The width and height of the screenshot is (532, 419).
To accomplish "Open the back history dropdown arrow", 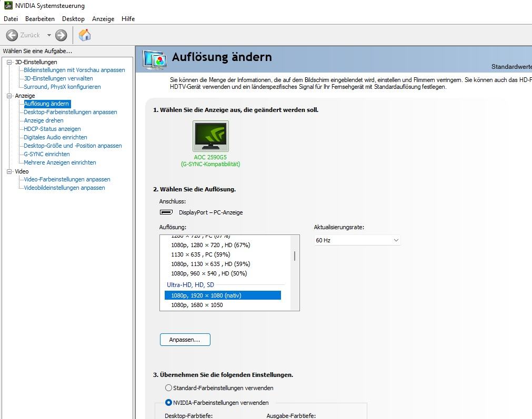I will pos(49,35).
